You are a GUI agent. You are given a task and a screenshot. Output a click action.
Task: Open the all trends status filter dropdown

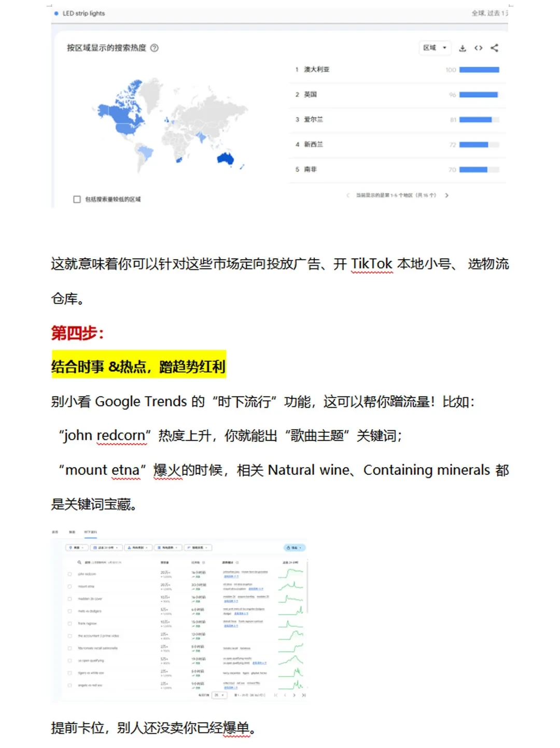pyautogui.click(x=168, y=547)
